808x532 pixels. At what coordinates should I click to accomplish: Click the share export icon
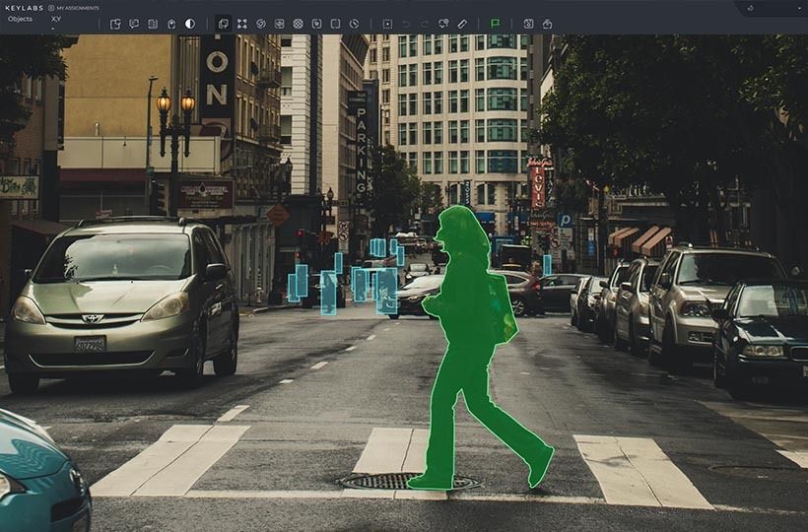tap(547, 24)
